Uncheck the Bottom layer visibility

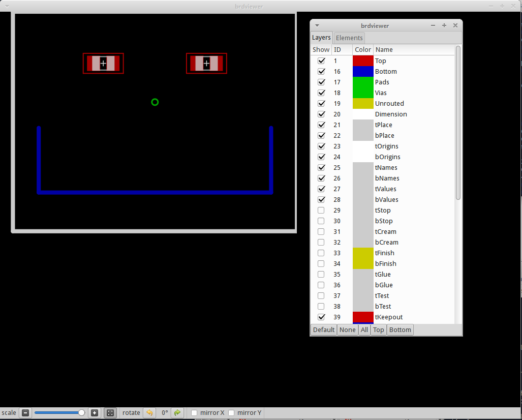pyautogui.click(x=321, y=71)
